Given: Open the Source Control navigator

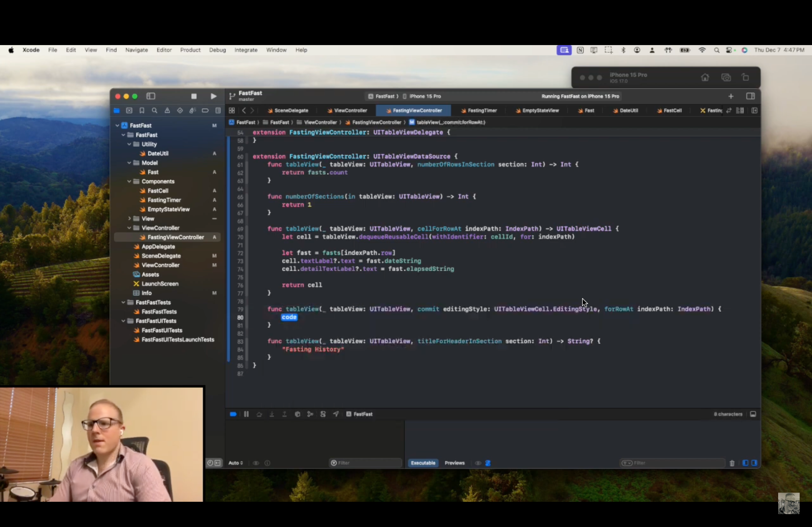Looking at the screenshot, I should pyautogui.click(x=129, y=111).
